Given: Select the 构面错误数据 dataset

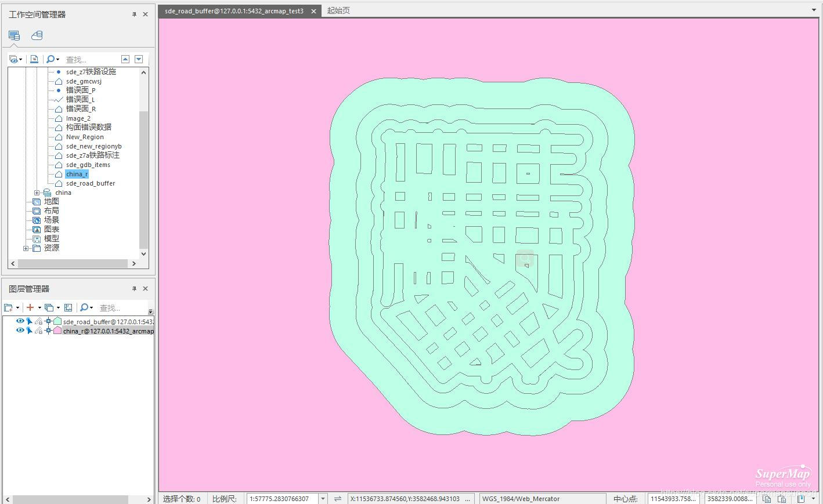Looking at the screenshot, I should coord(89,128).
